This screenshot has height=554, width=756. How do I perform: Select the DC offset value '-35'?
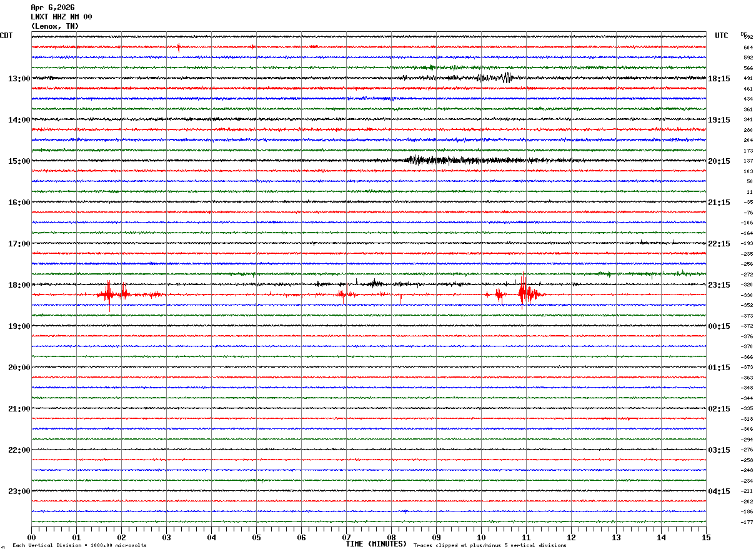[748, 203]
